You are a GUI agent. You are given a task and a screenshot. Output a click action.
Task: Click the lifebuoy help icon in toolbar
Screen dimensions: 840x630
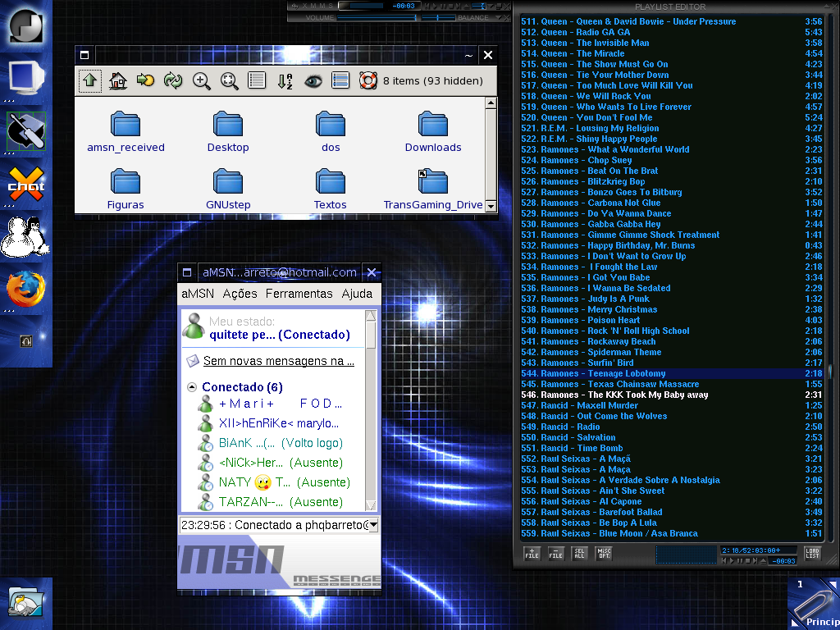[x=368, y=81]
